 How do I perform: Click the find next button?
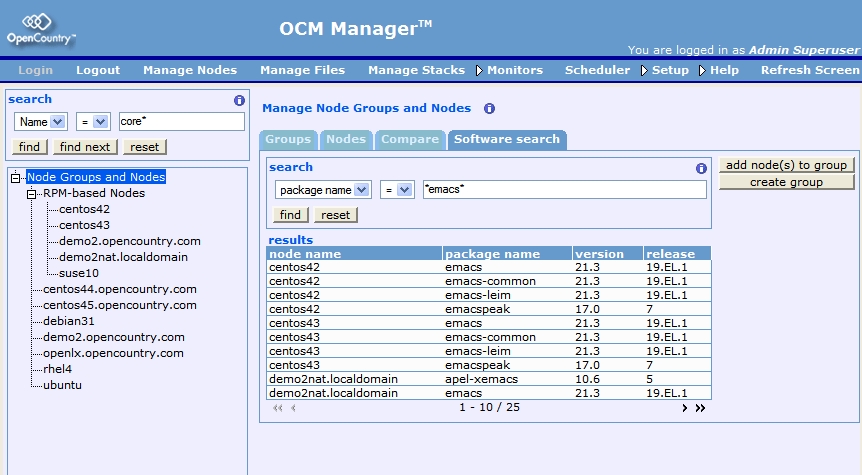(86, 147)
